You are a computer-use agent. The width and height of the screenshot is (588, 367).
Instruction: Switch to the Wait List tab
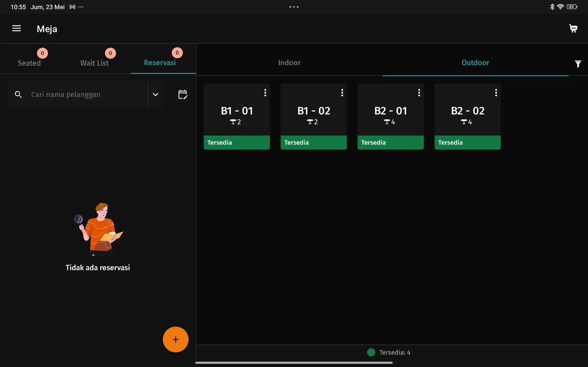[94, 63]
